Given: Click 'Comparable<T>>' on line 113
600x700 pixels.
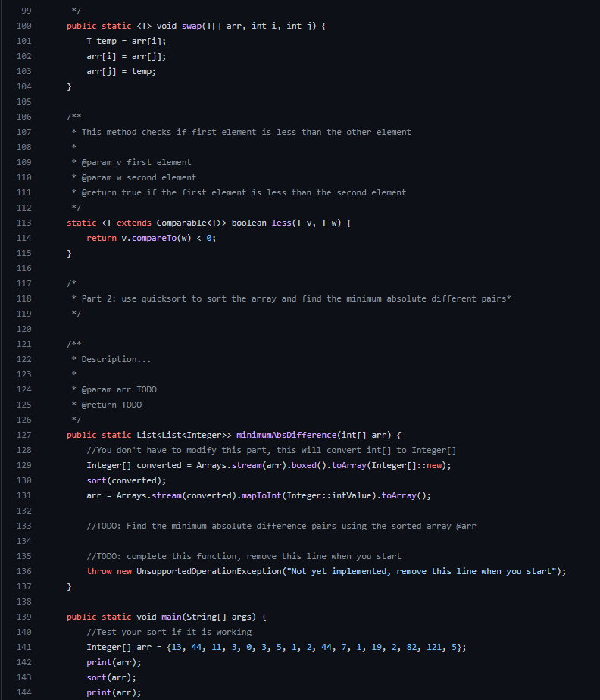Looking at the screenshot, I should tap(192, 223).
